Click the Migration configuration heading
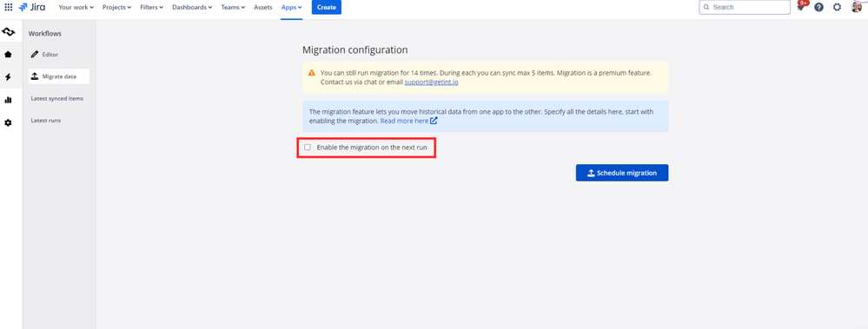 (x=354, y=49)
